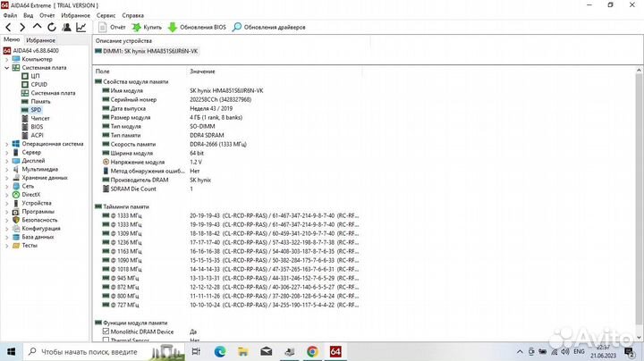
Task: Open Task View from the taskbar
Action: click(196, 351)
